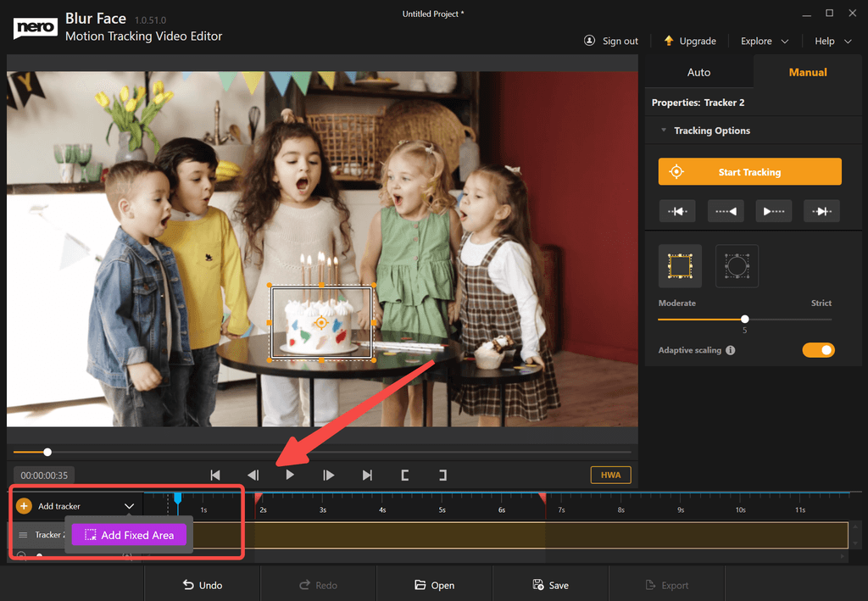Step forward one frame
The height and width of the screenshot is (601, 868).
click(329, 475)
